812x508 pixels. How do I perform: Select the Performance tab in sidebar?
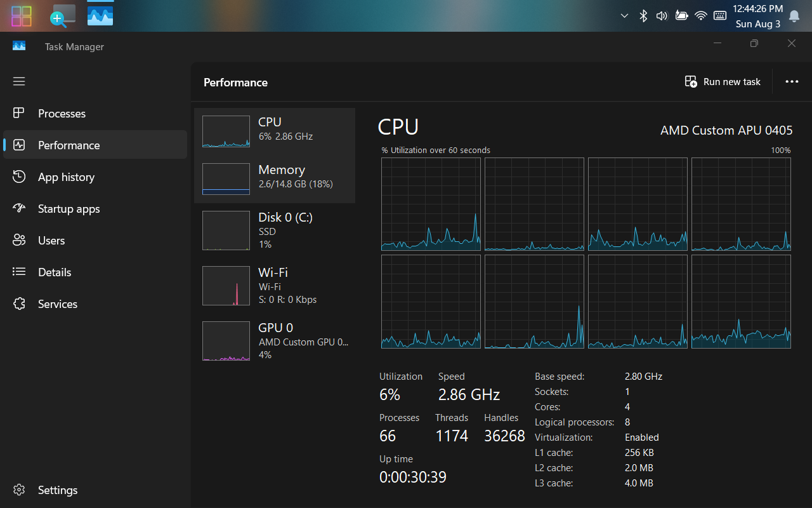click(69, 145)
